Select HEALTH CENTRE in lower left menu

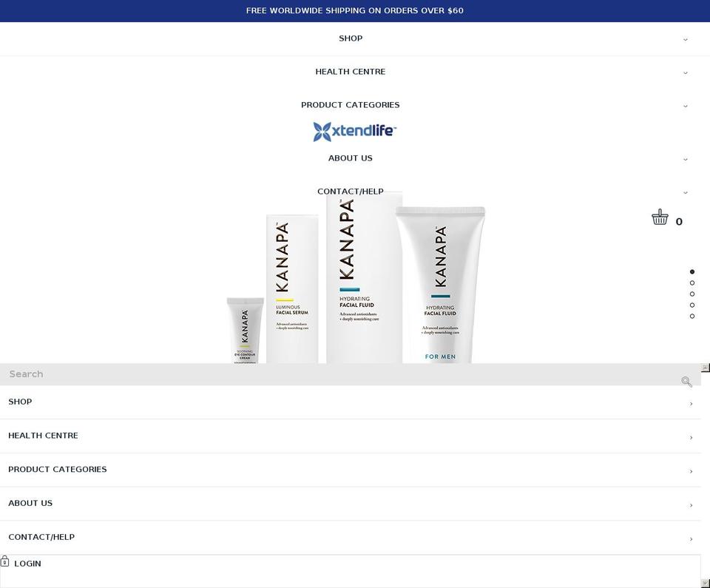click(x=43, y=436)
